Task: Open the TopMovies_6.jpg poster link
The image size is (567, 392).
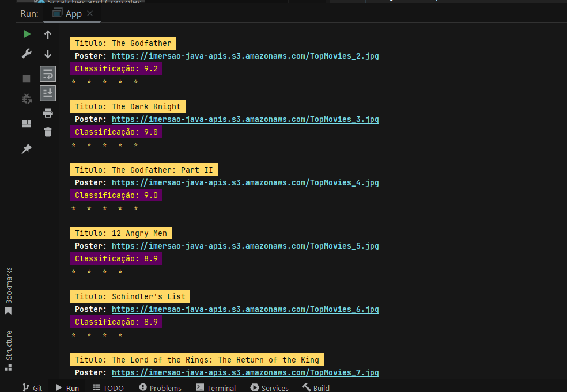Action: pyautogui.click(x=245, y=309)
